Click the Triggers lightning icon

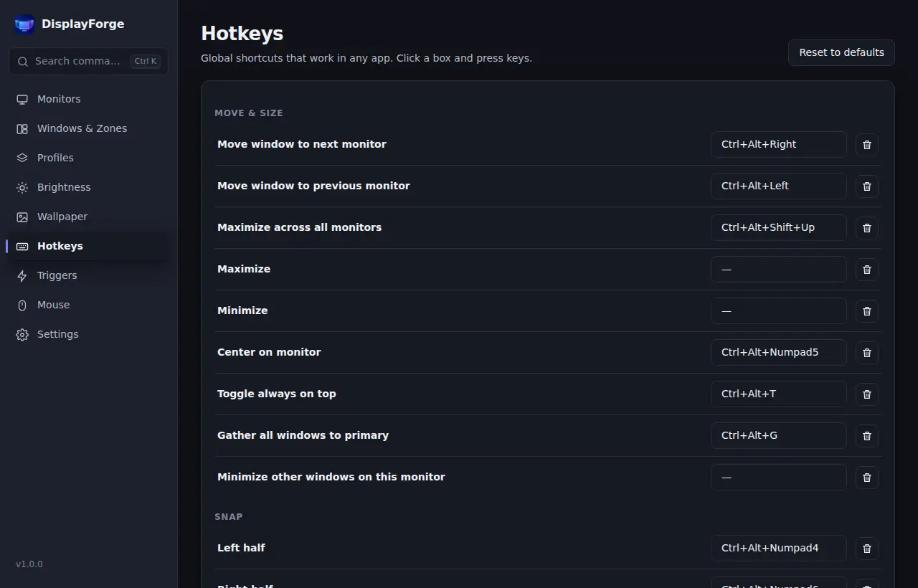[x=22, y=275]
